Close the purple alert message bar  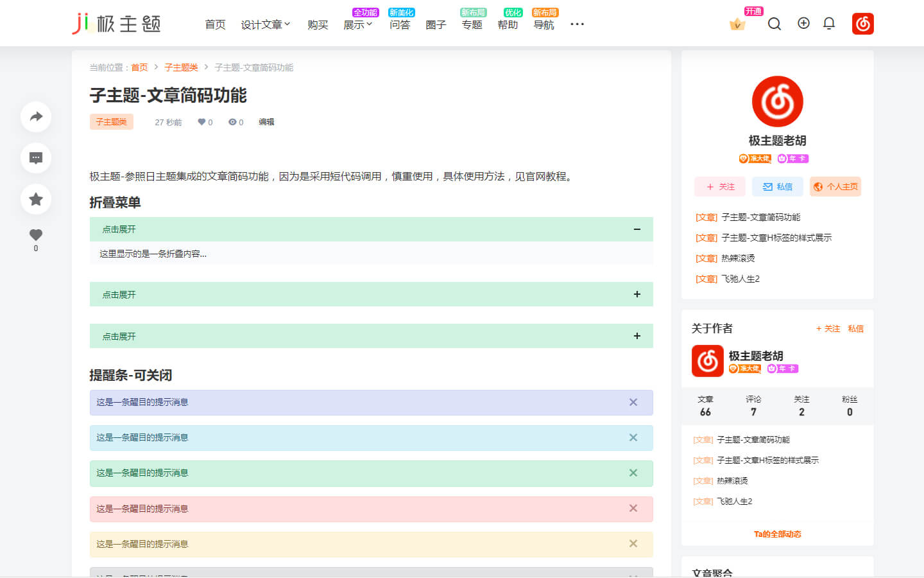pos(633,403)
